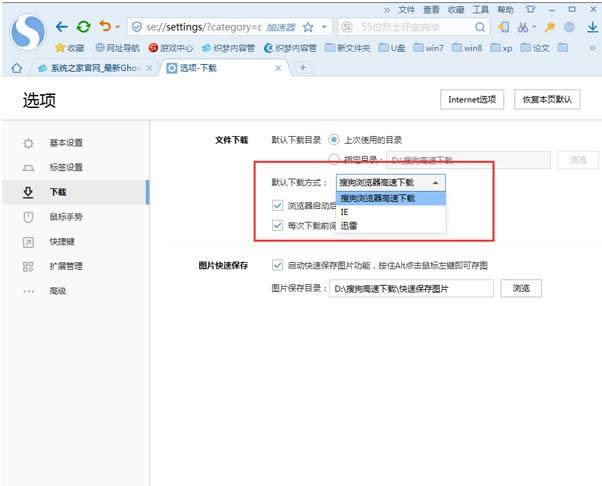602x486 pixels.
Task: Choose IE from the download method list
Action: [x=345, y=212]
